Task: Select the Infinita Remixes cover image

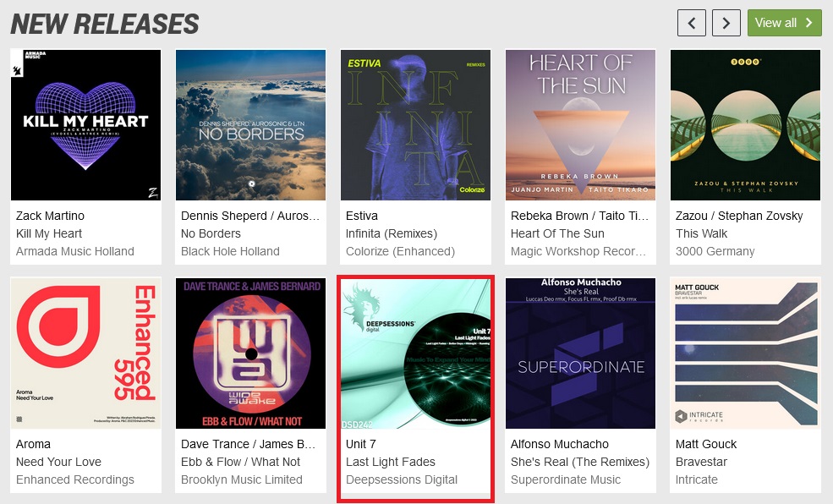Action: pos(415,125)
